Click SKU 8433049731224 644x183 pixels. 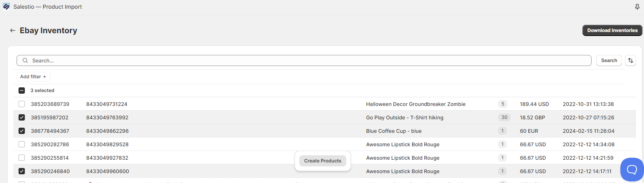point(107,104)
